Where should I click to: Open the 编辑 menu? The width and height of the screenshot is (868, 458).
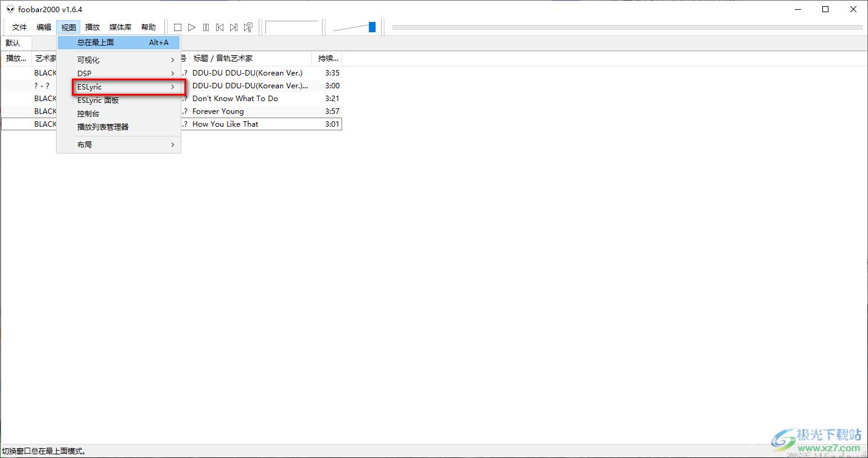pyautogui.click(x=44, y=27)
